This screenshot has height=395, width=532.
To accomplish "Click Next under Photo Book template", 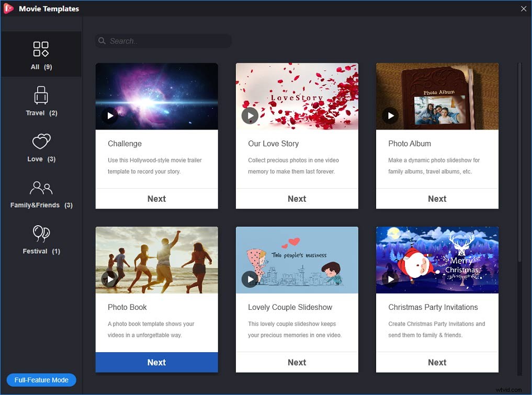I will [156, 362].
